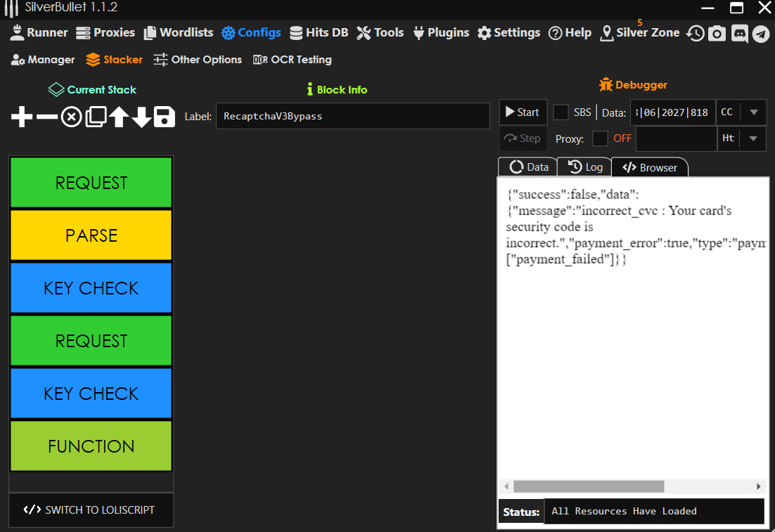This screenshot has width=775, height=532.
Task: Add a new block with plus icon
Action: coord(22,117)
